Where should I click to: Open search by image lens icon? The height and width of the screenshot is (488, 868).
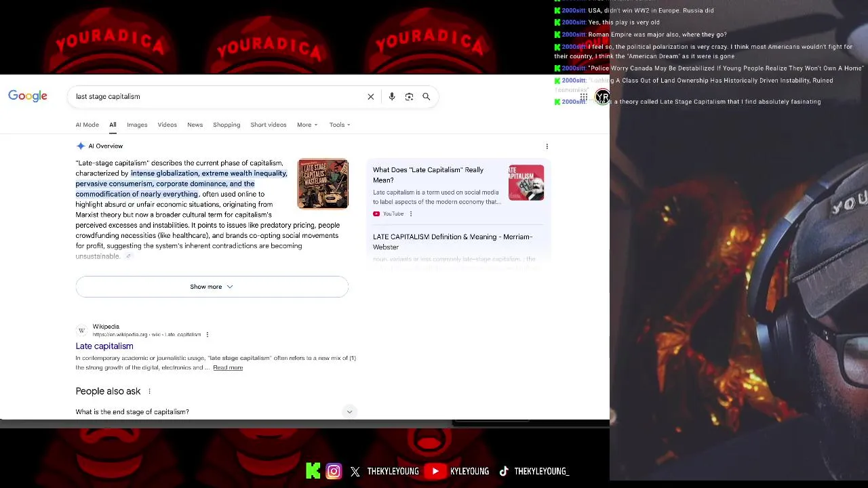pos(409,97)
